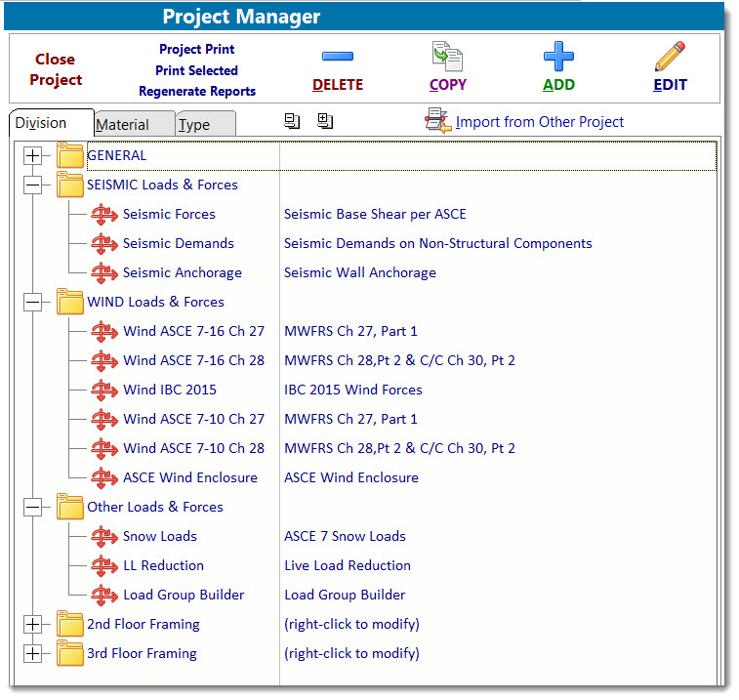
Task: Click the pencil EDIT icon
Action: pos(670,57)
